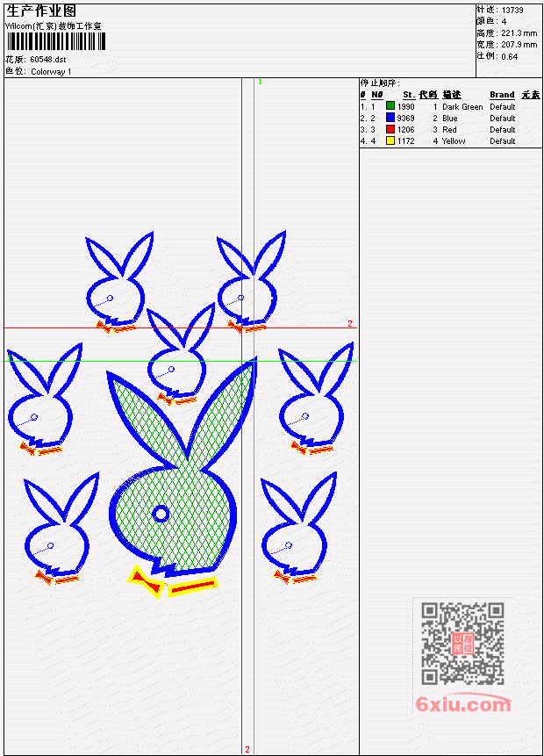This screenshot has width=544, height=756.
Task: Click the 描述 column header
Action: [x=452, y=95]
